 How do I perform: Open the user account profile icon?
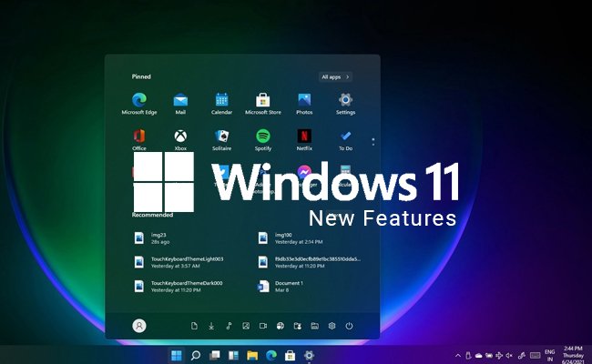pos(139,325)
